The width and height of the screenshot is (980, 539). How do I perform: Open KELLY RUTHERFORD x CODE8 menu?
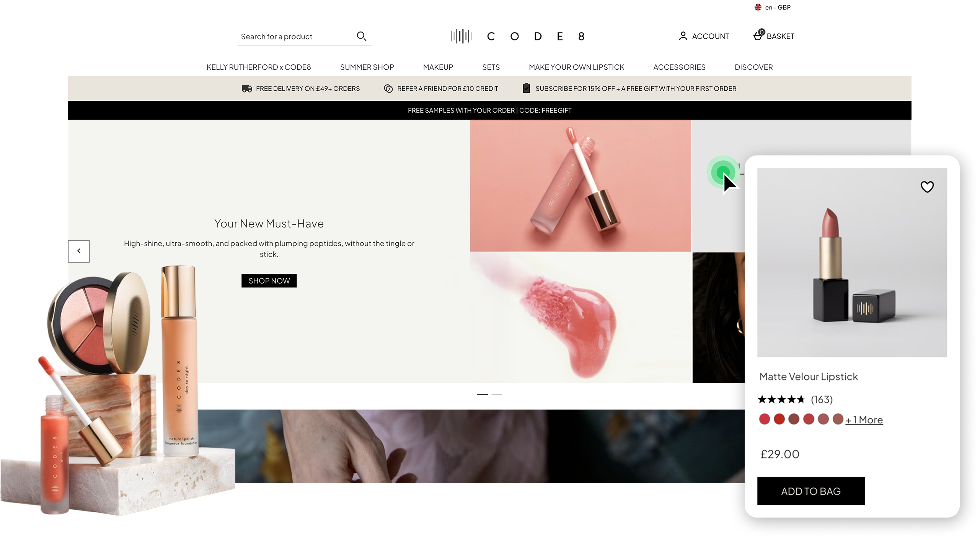point(259,67)
